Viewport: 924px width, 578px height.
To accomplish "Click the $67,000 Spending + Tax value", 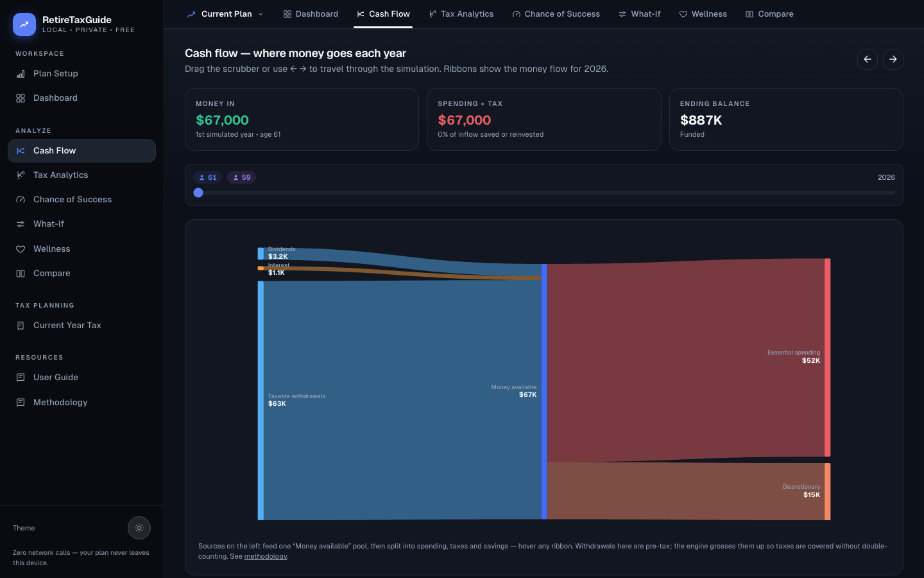I will coord(464,120).
